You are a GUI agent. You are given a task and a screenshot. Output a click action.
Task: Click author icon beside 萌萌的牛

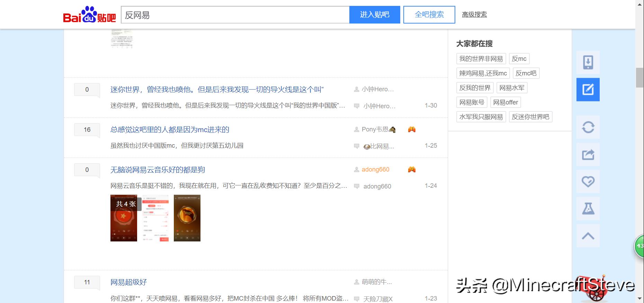click(356, 282)
